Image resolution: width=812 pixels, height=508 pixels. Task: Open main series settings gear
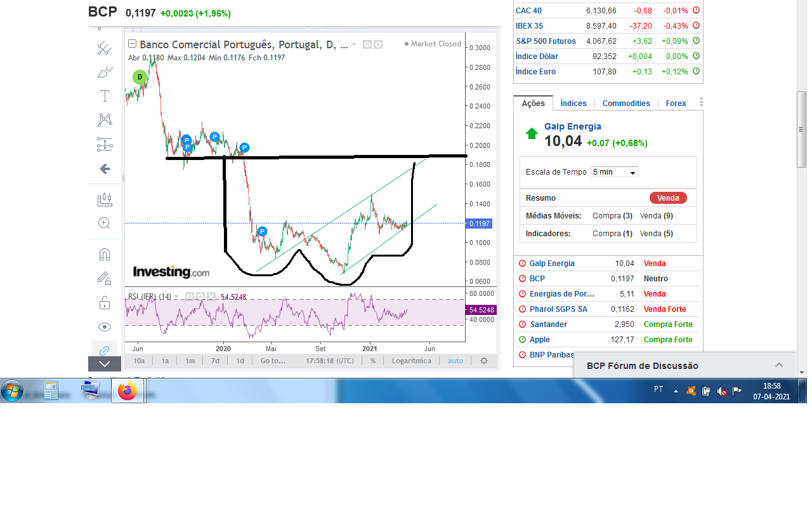[377, 44]
